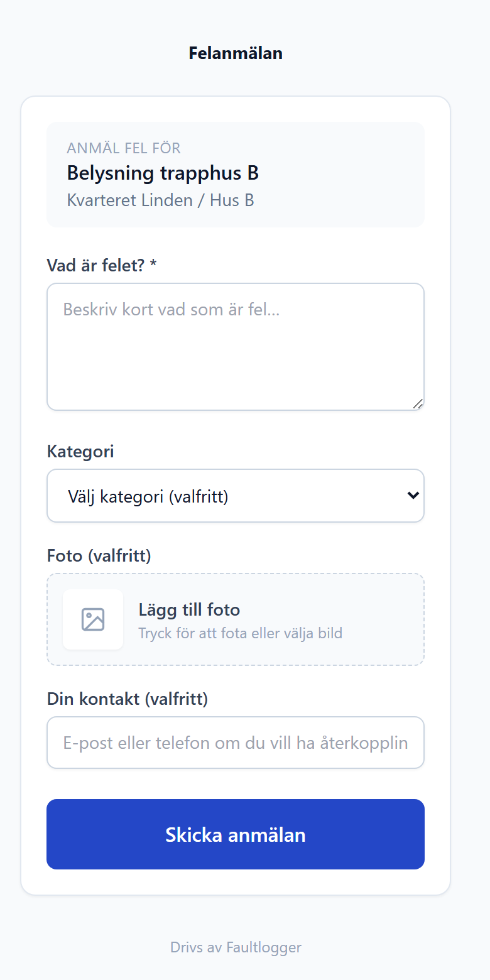Click the Foto (valfritt) label

99,556
